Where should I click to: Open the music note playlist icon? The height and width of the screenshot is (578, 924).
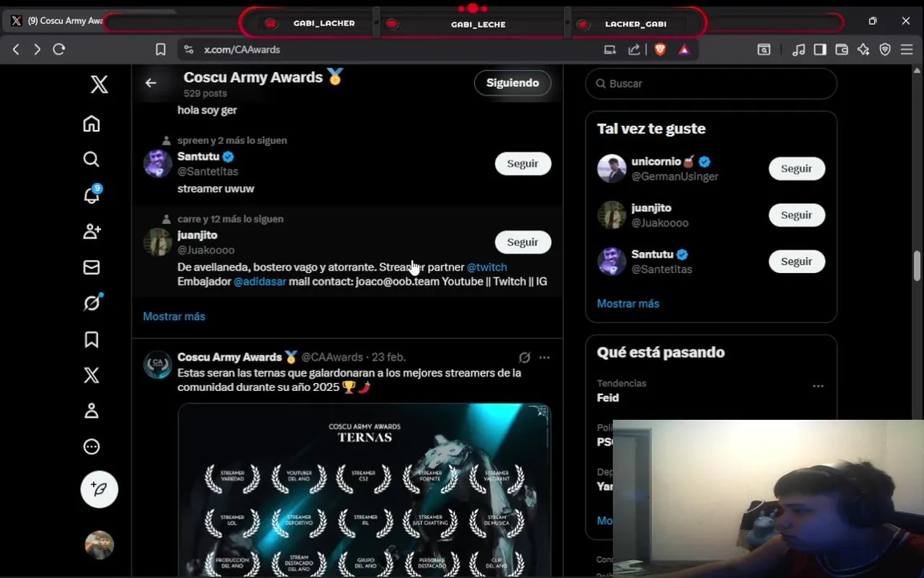click(x=799, y=50)
